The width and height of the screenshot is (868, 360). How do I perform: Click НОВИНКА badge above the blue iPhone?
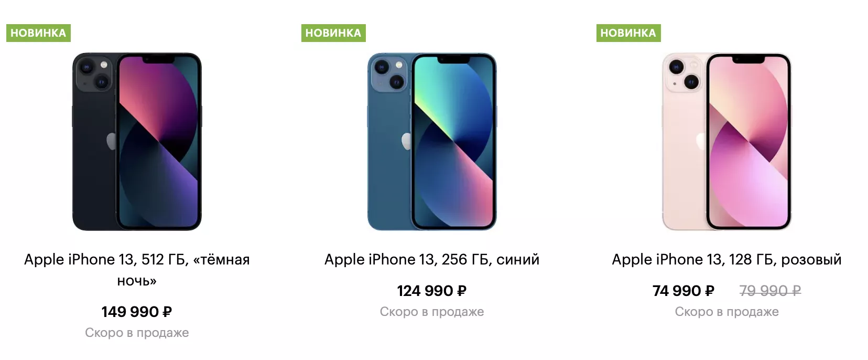pos(333,33)
